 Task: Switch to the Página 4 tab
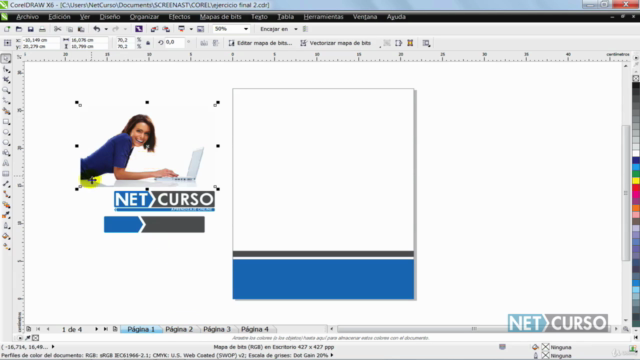click(x=255, y=329)
